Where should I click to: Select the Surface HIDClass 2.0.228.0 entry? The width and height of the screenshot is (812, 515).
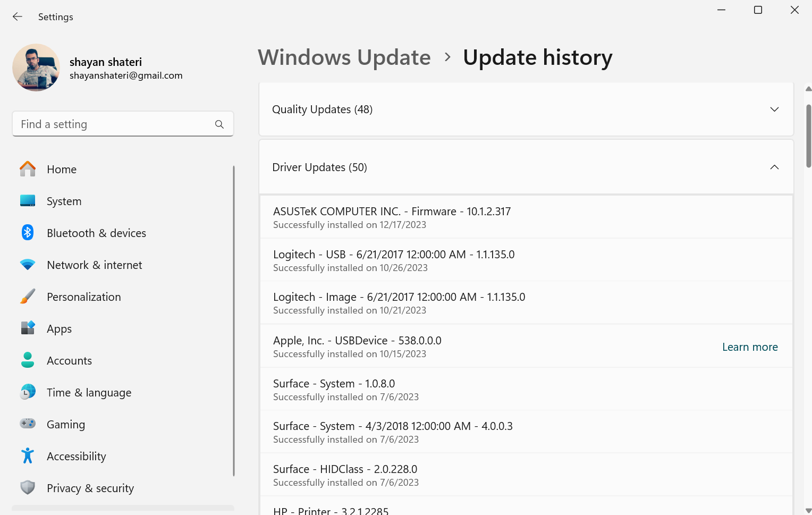[x=526, y=475]
